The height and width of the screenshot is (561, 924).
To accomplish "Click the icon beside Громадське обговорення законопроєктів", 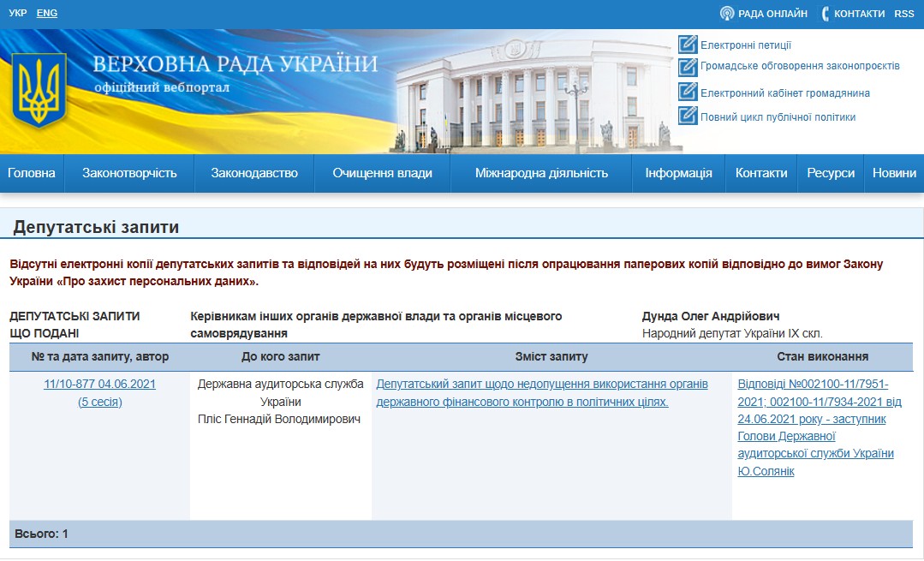I will [x=688, y=67].
